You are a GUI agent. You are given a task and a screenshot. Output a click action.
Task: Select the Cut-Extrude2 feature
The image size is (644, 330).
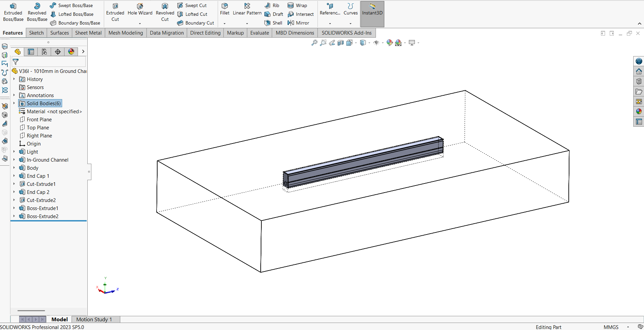(x=38, y=200)
